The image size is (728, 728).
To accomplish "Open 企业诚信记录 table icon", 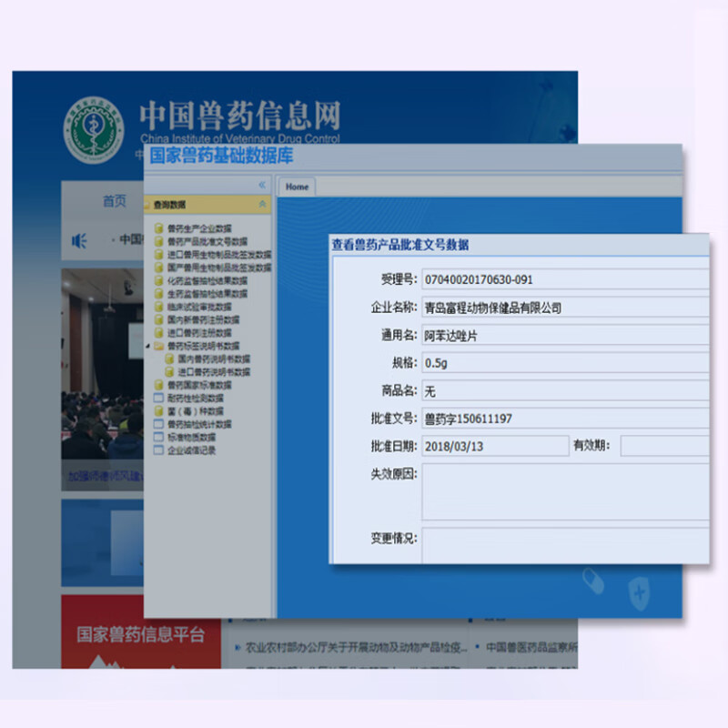I will 159,450.
